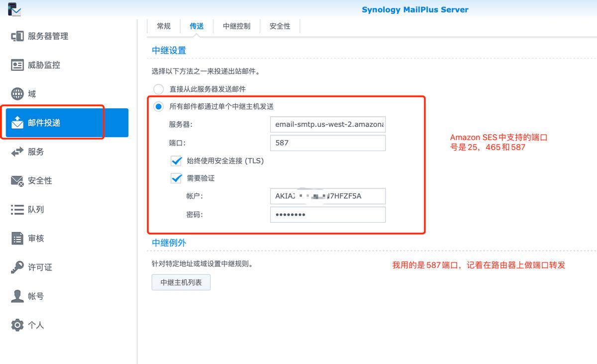
Task: Click the 服务器: label
Action: [x=181, y=124]
